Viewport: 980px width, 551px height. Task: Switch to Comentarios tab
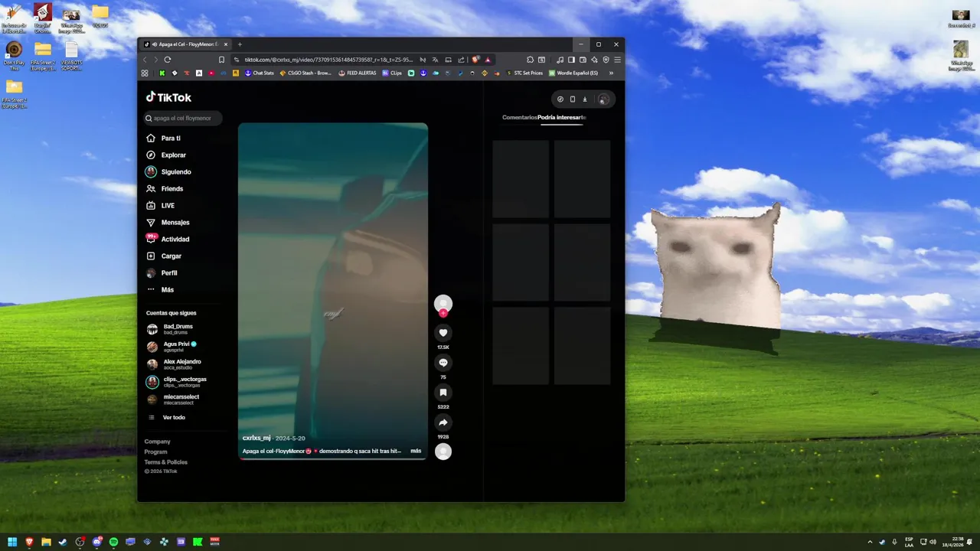pyautogui.click(x=519, y=117)
